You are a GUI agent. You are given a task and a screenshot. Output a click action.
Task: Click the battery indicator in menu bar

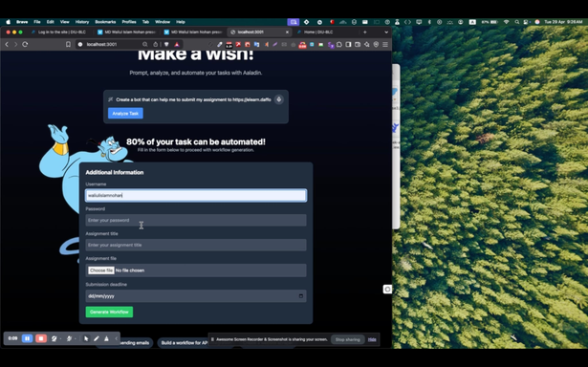pyautogui.click(x=490, y=22)
